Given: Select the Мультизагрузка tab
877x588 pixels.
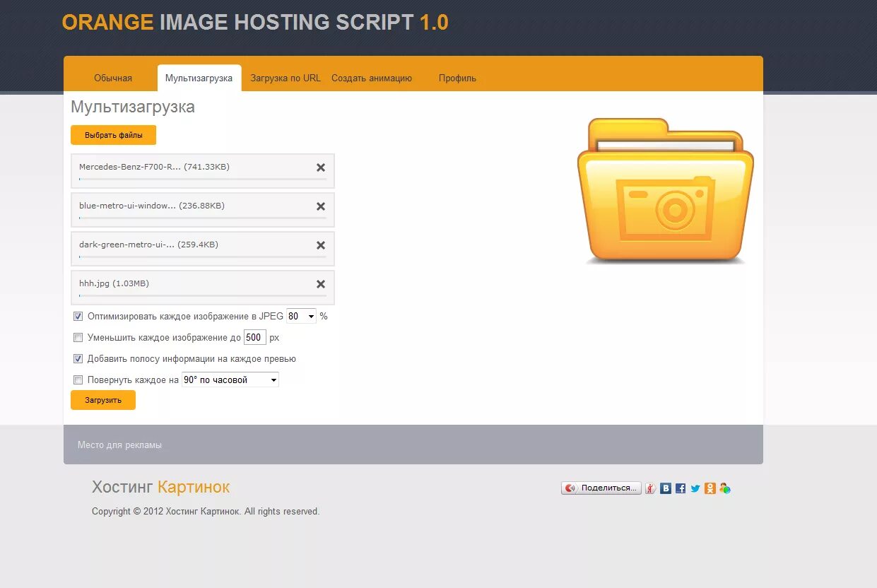Looking at the screenshot, I should pos(199,78).
